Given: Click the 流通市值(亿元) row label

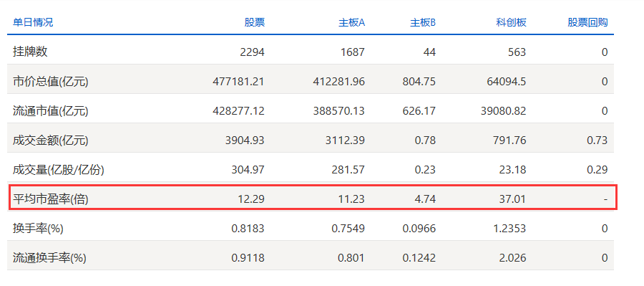Looking at the screenshot, I should 51,111.
